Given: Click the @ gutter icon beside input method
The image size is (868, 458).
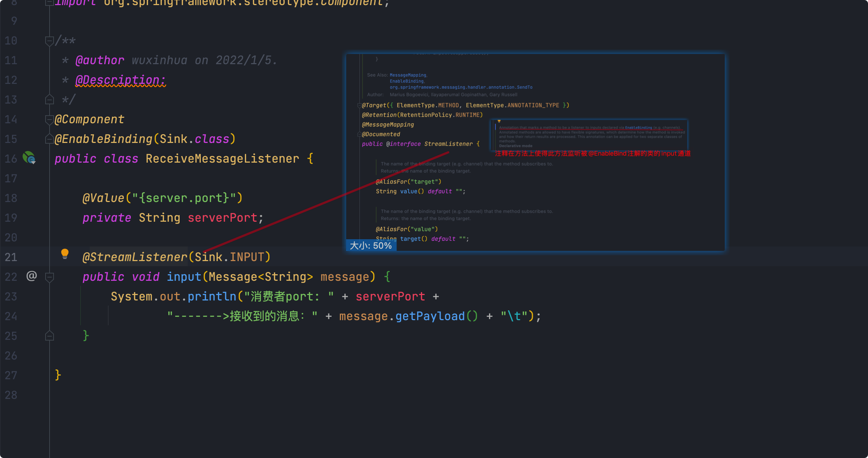Looking at the screenshot, I should coord(32,276).
